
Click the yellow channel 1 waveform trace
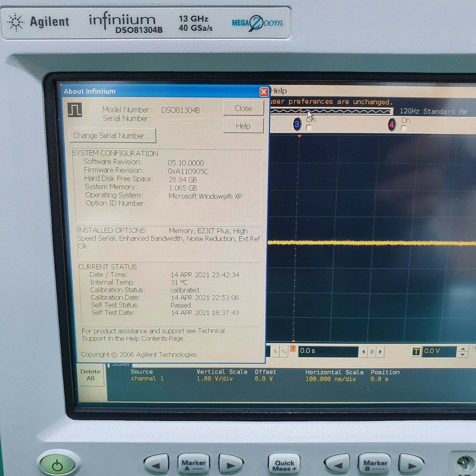click(372, 243)
